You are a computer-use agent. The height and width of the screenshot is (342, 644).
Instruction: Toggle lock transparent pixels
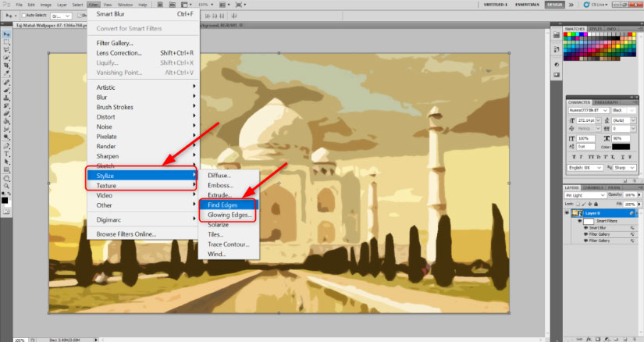point(578,204)
